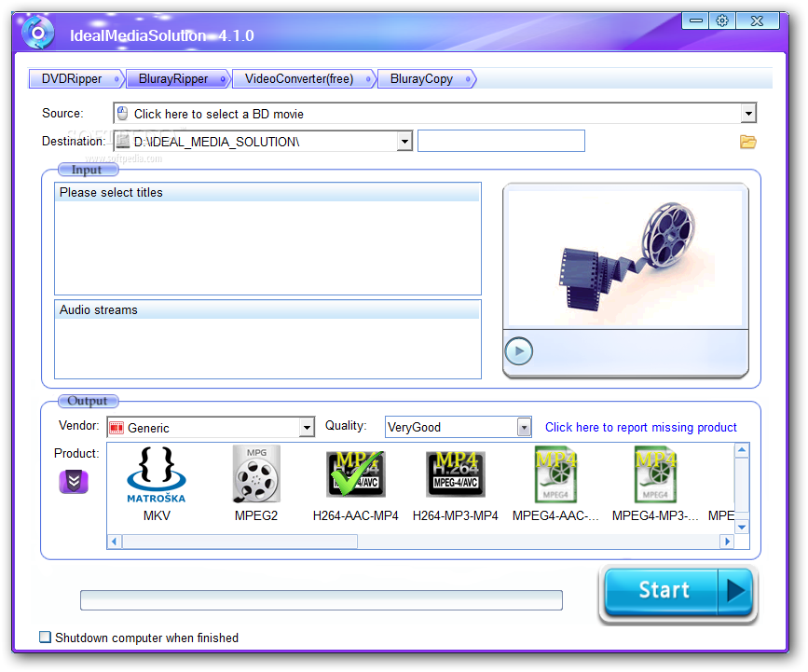
Task: Click the conversion progress bar
Action: (x=321, y=600)
